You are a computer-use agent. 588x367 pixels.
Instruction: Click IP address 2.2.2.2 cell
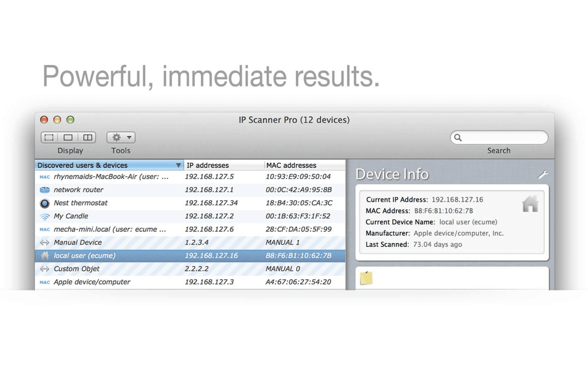pos(197,269)
